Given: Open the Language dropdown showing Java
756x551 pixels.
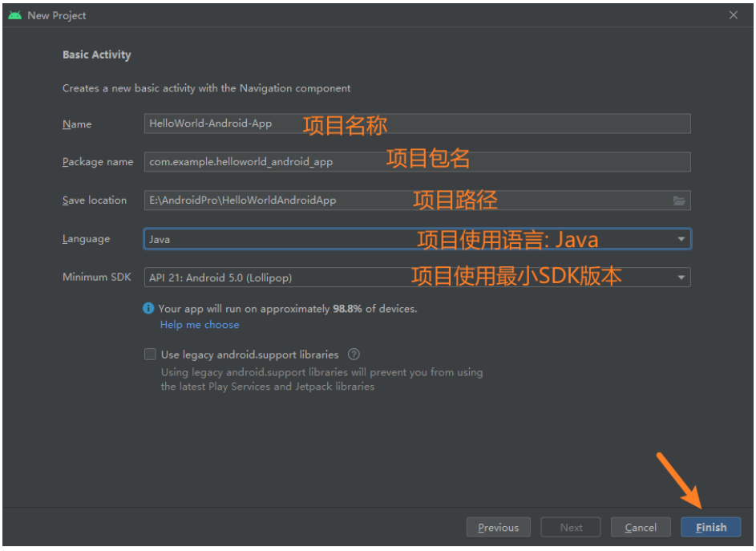Looking at the screenshot, I should pos(417,239).
